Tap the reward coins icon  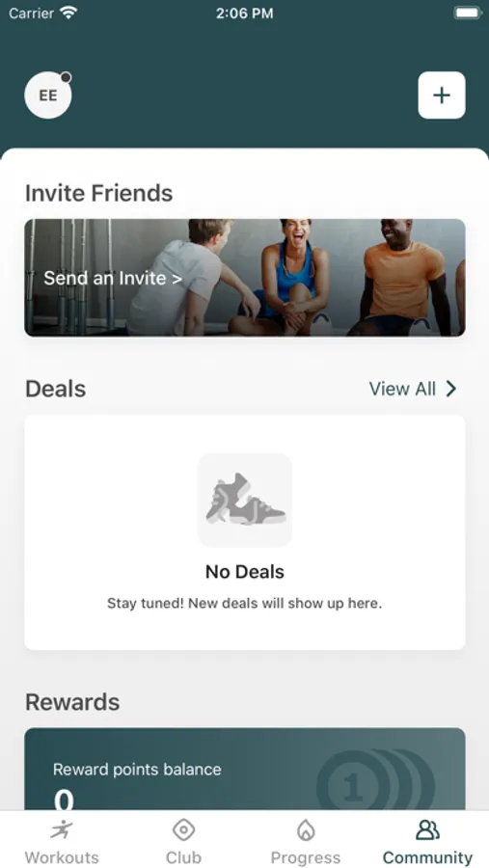376,780
